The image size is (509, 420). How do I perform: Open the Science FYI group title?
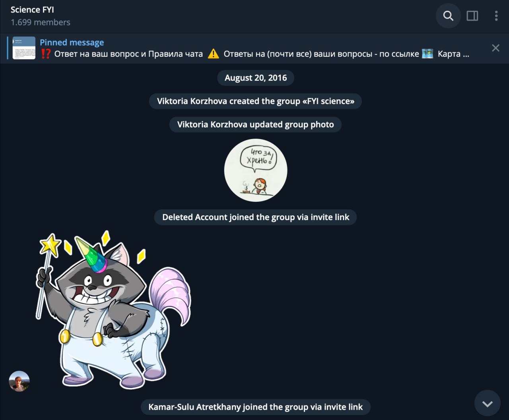pos(32,10)
